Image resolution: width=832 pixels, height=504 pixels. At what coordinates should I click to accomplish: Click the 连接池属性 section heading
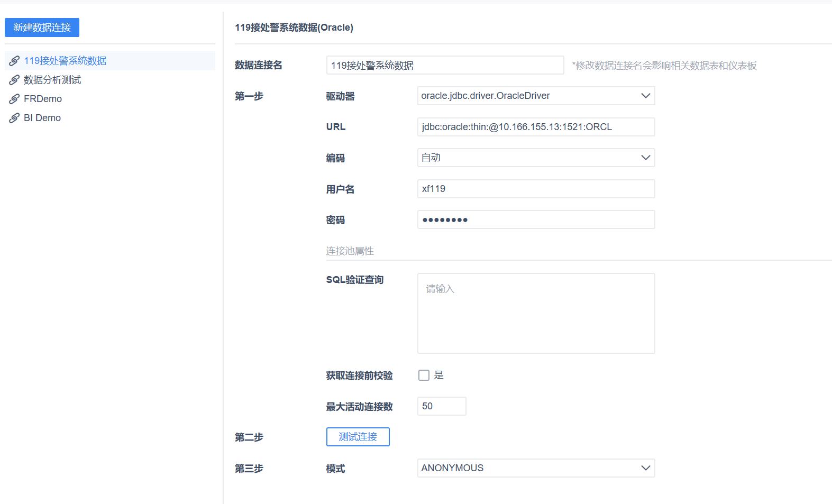pos(350,251)
